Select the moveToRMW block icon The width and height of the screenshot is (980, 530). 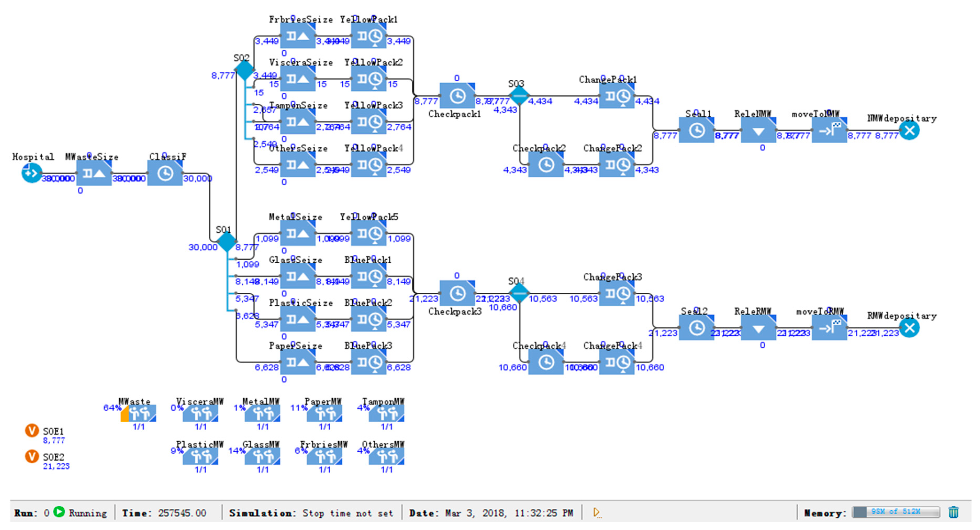[x=829, y=327]
